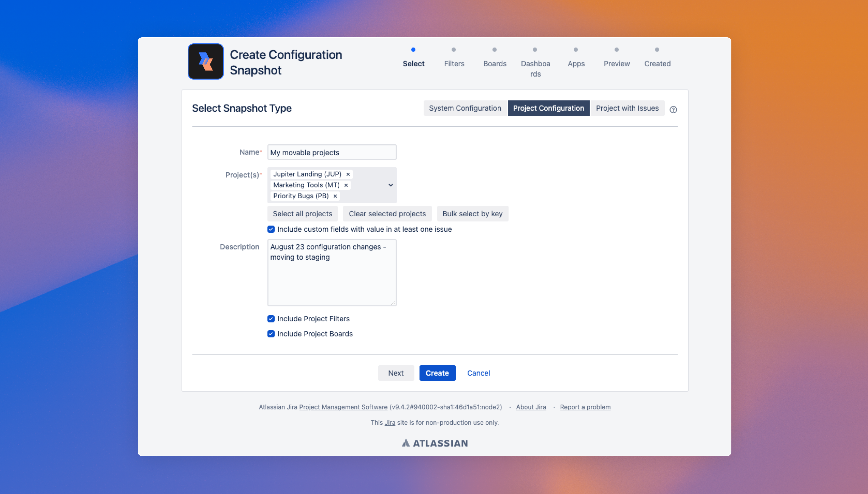
Task: Select Project with Issues tab
Action: click(x=627, y=108)
